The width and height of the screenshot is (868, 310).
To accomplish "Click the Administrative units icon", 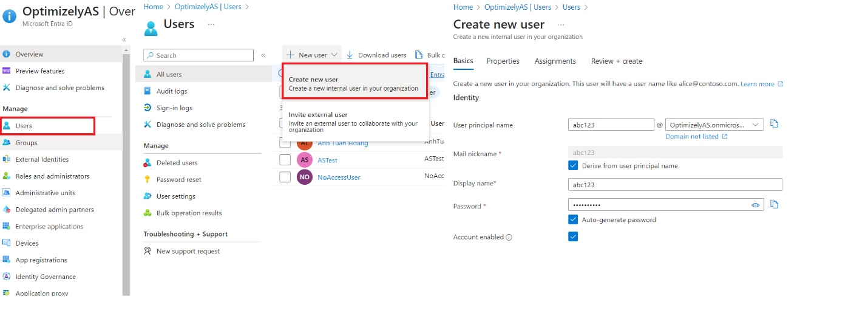I will [7, 193].
